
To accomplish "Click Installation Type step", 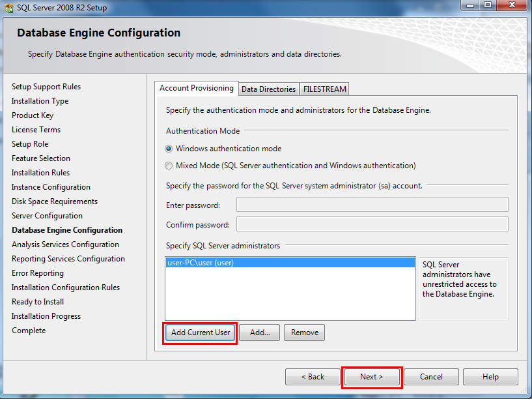I will [40, 101].
